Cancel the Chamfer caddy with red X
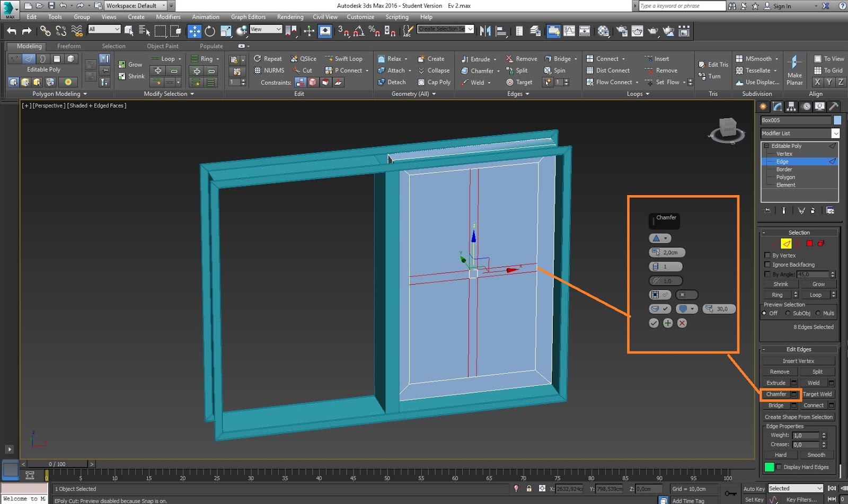The image size is (848, 504). click(682, 323)
